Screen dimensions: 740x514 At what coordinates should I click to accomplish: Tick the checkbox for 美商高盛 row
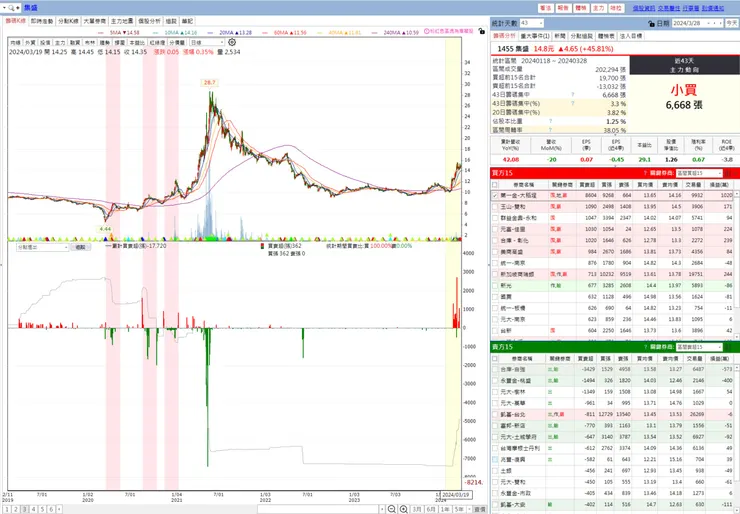tap(495, 252)
